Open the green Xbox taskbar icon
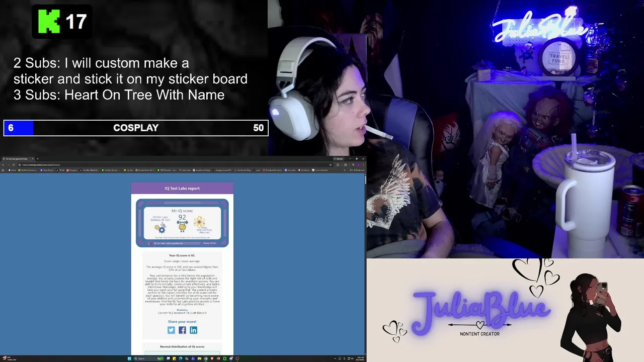The image size is (644, 362). coord(224,358)
